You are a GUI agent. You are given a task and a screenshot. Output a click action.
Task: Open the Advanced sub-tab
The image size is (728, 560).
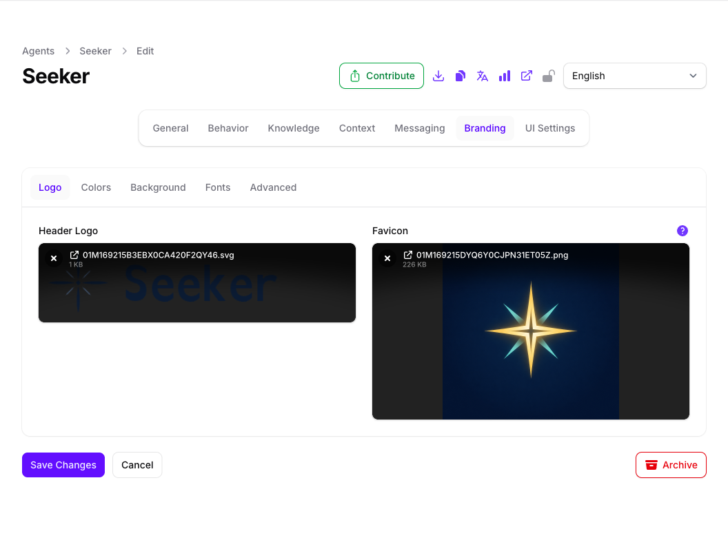[273, 187]
